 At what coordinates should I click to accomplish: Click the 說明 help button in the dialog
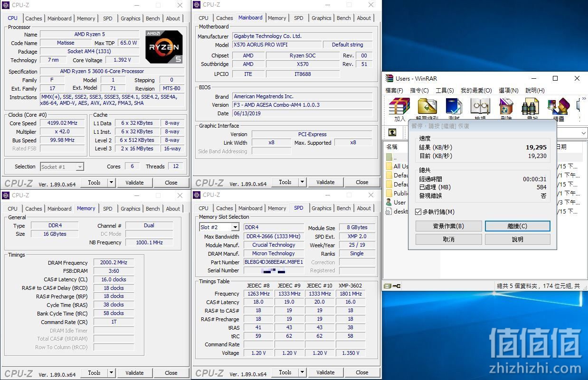pos(517,240)
